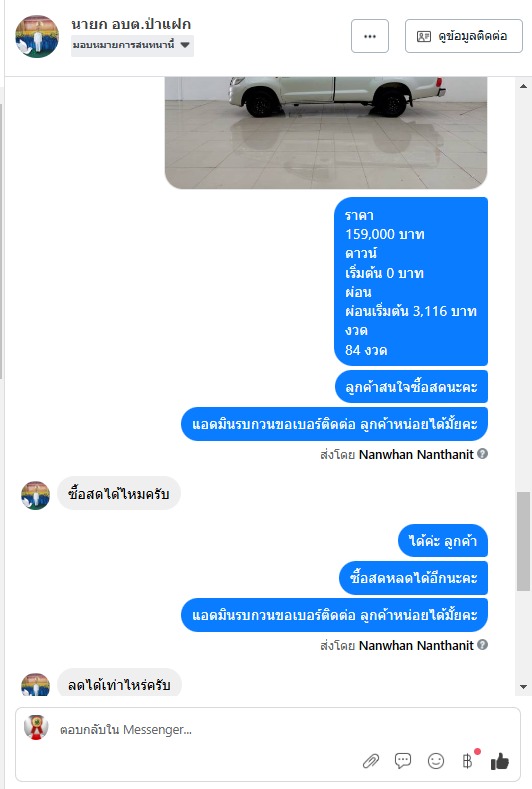Send a thumbs-up like
This screenshot has height=789, width=532.
pos(500,761)
